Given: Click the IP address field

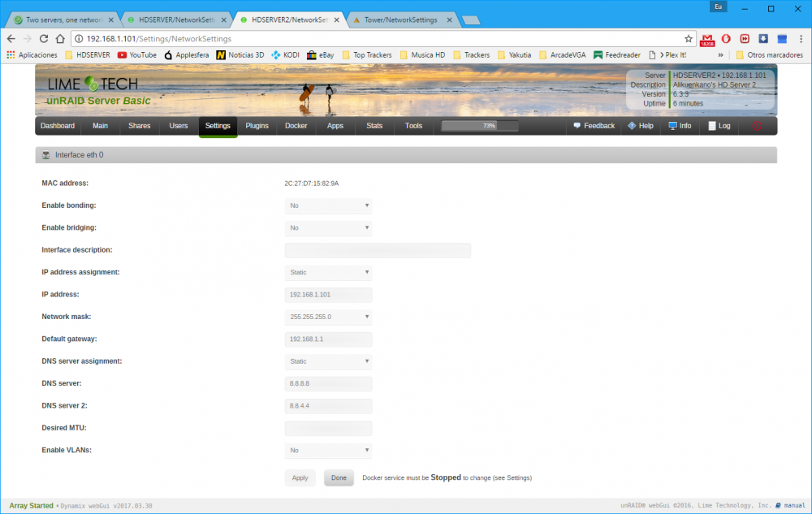Looking at the screenshot, I should tap(328, 295).
